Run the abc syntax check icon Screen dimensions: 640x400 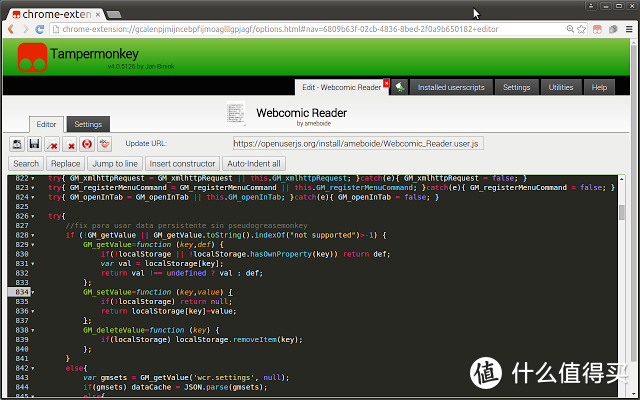pyautogui.click(x=104, y=144)
